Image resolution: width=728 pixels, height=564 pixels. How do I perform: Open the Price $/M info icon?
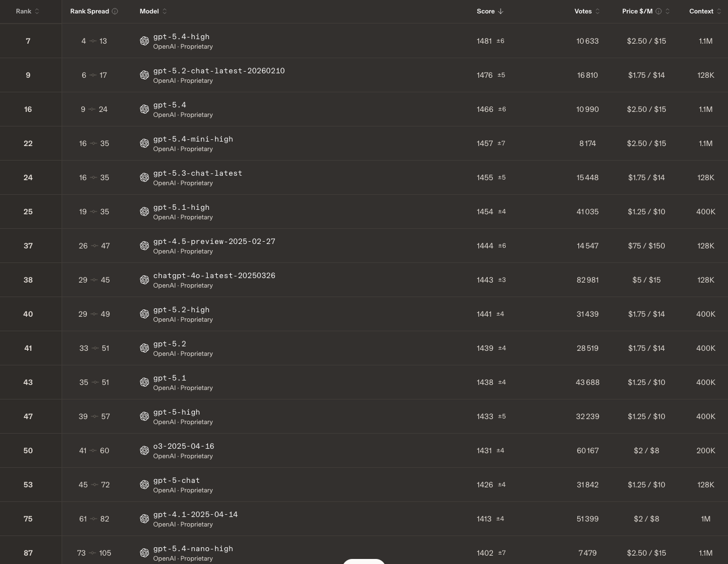point(659,11)
